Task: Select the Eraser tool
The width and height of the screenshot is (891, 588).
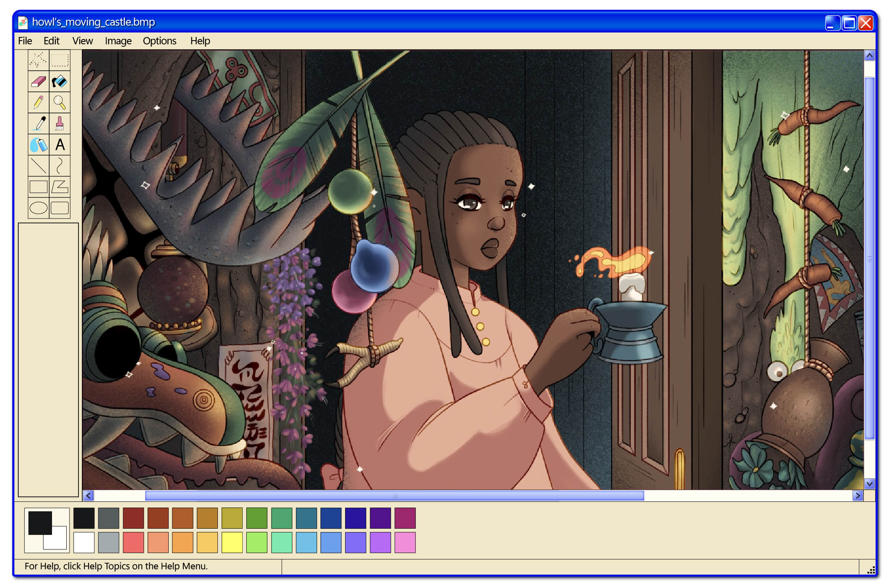Action: 39,81
